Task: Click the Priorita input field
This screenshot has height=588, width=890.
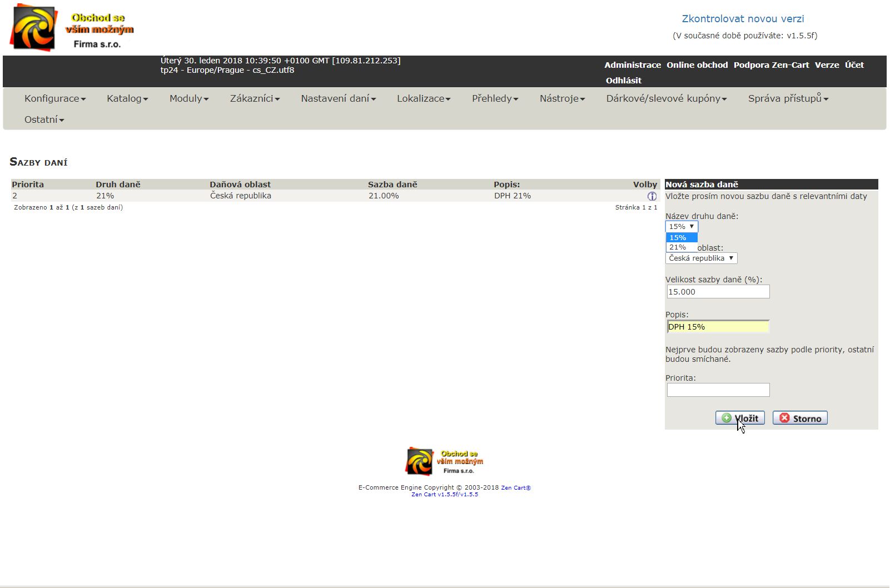Action: [x=718, y=390]
